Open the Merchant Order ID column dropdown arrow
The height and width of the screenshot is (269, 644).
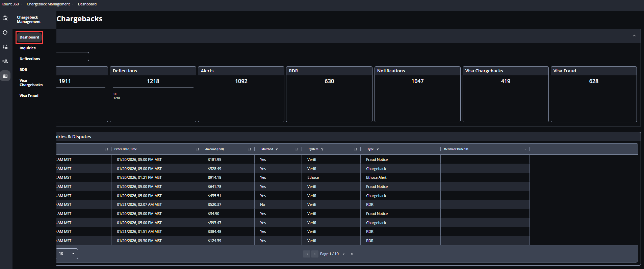tap(525, 149)
